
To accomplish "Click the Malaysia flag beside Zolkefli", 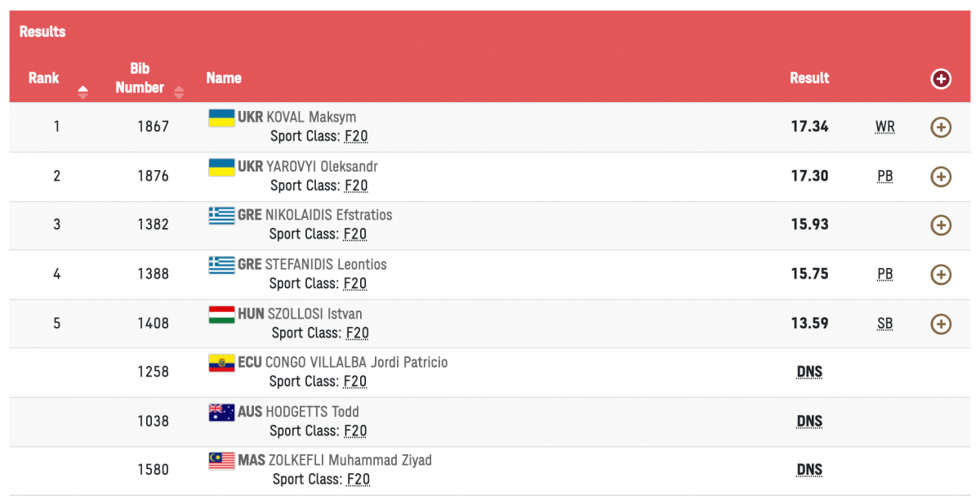I will [221, 461].
